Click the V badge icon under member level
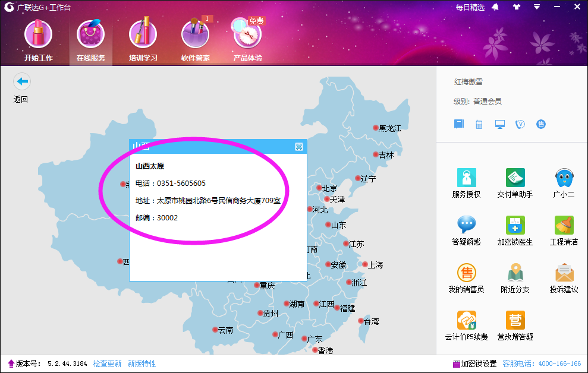This screenshot has height=373, width=588. click(520, 124)
